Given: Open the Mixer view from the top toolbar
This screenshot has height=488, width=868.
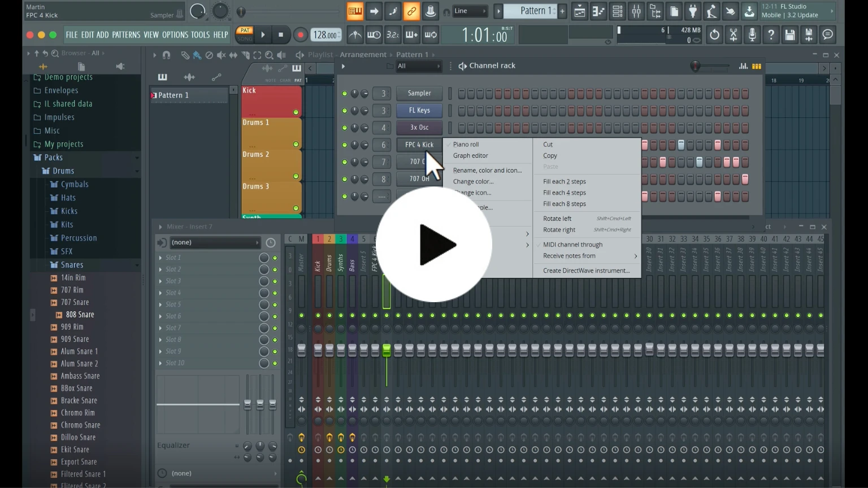Looking at the screenshot, I should tap(636, 11).
